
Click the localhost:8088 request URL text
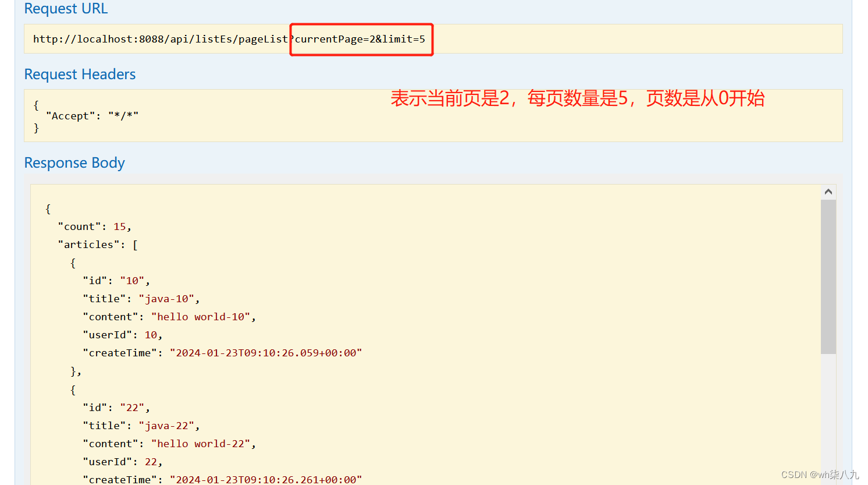(229, 39)
